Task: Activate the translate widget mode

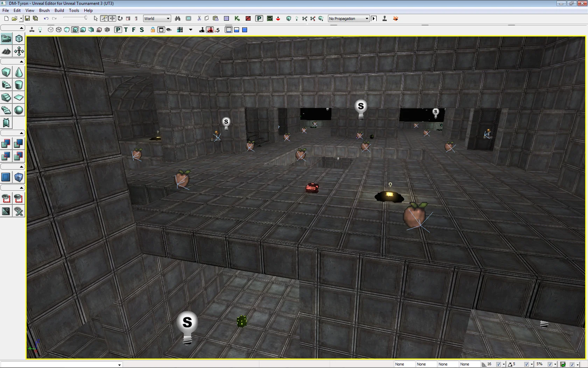Action: point(112,19)
